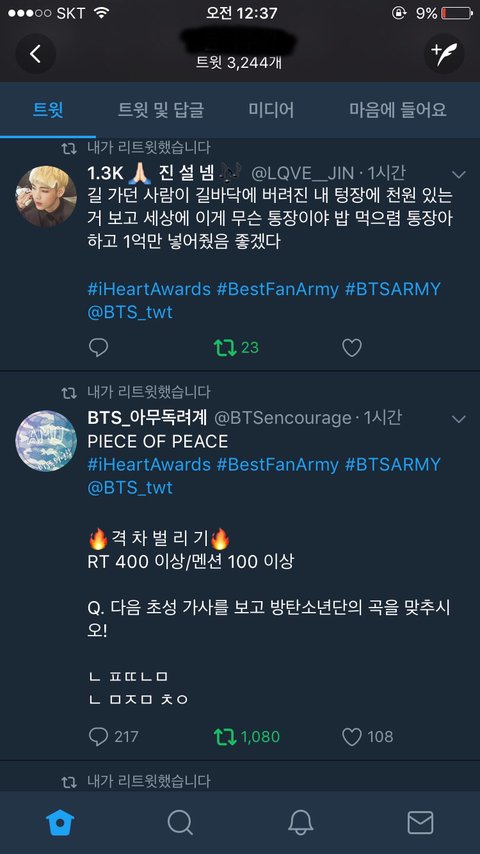Switch to the 미디어 tab

[271, 110]
